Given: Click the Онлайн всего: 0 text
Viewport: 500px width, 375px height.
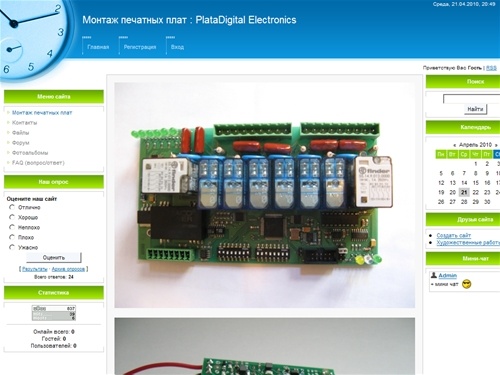Looking at the screenshot, I should 54,332.
